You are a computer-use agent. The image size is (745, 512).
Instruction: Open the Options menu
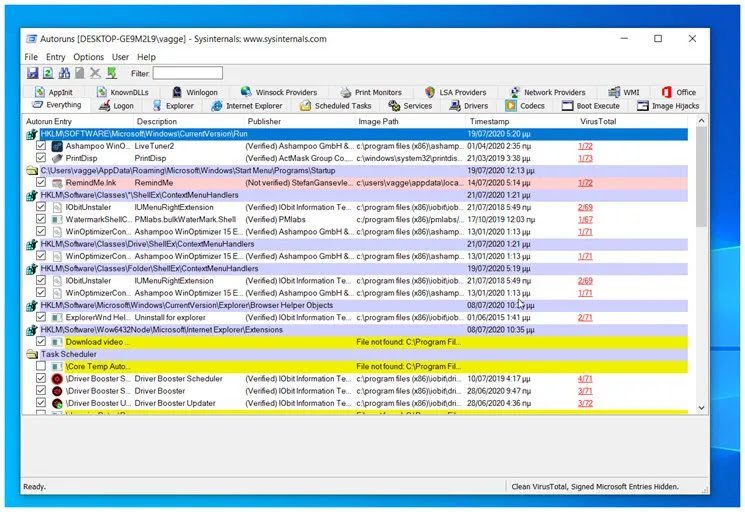tap(88, 57)
